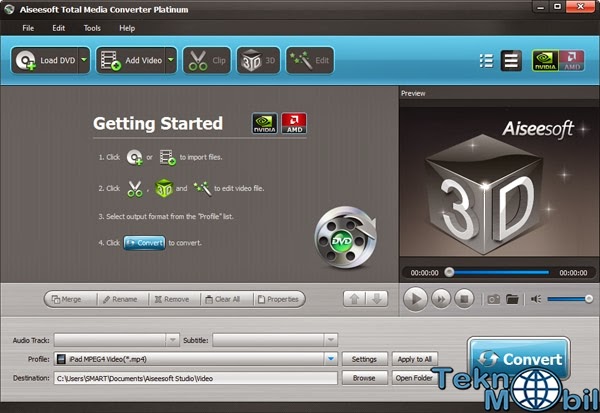600x413 pixels.
Task: Click the Getting Started heading
Action: pos(158,124)
